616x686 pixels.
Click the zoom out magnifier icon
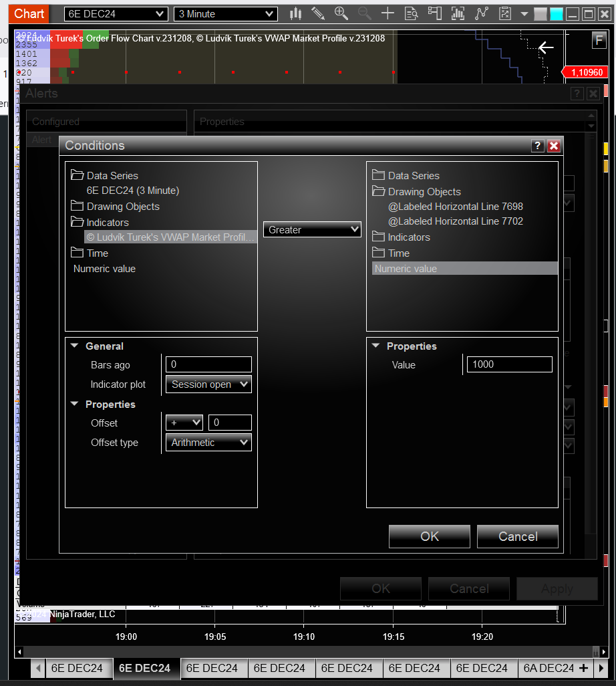364,14
